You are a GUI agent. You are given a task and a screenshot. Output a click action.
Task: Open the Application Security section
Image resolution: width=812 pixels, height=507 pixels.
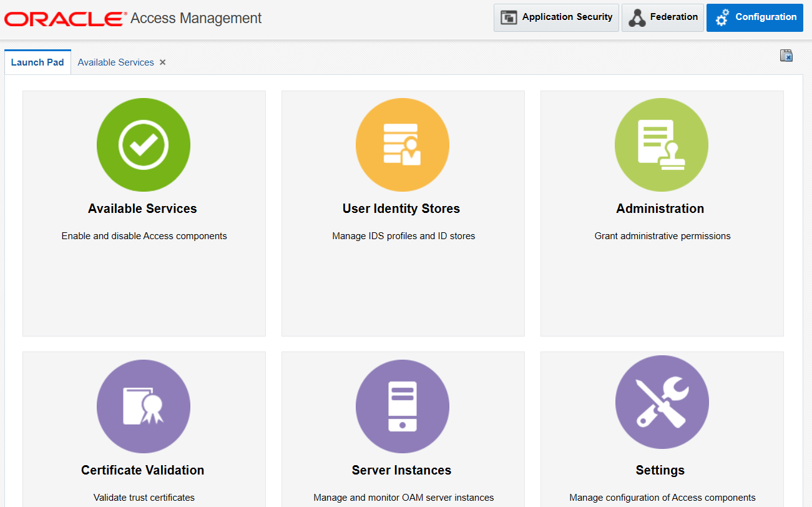[556, 17]
